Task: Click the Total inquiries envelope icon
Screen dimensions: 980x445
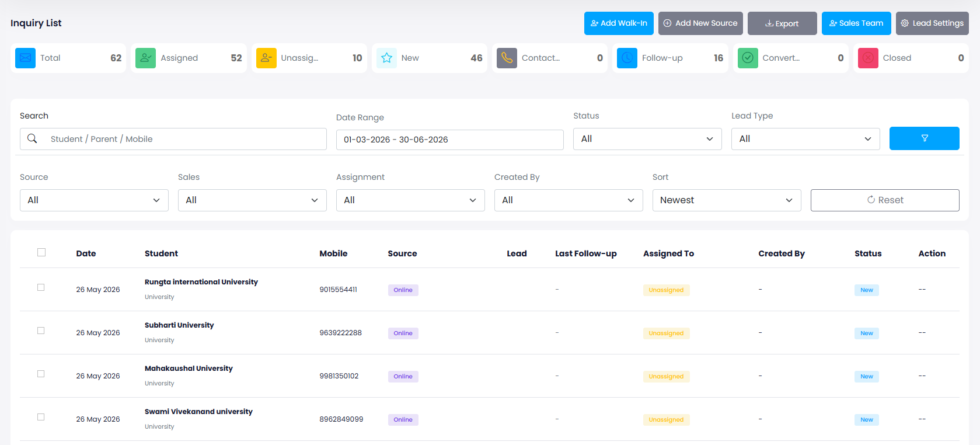Action: pos(25,58)
